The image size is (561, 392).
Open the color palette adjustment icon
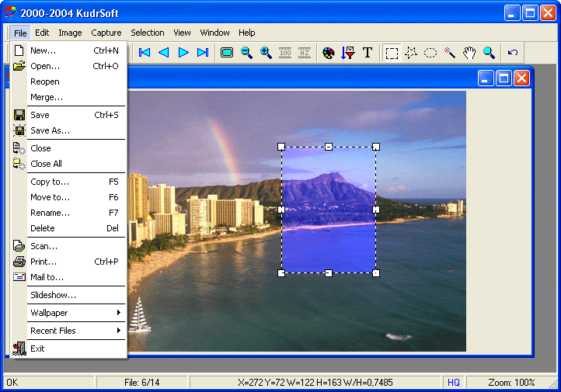click(329, 53)
